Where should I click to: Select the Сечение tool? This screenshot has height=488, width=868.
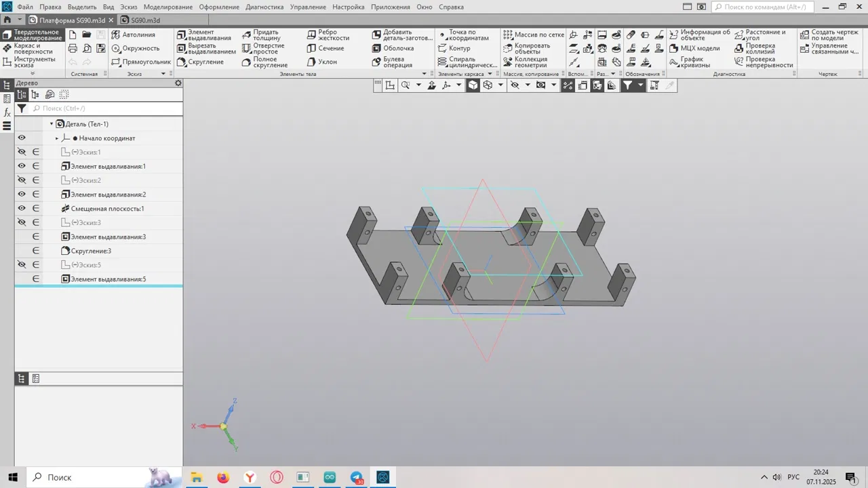coord(325,48)
